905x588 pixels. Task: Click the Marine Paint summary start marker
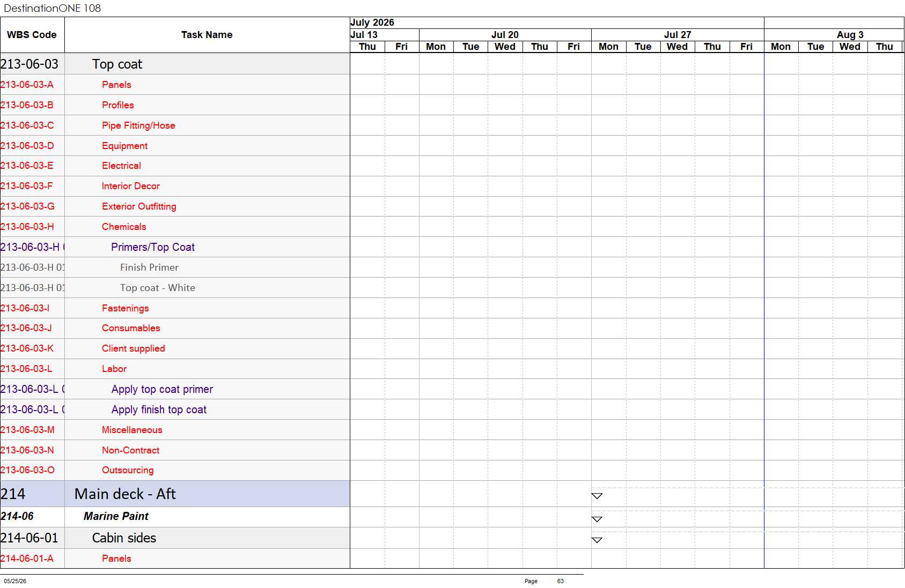tap(597, 519)
